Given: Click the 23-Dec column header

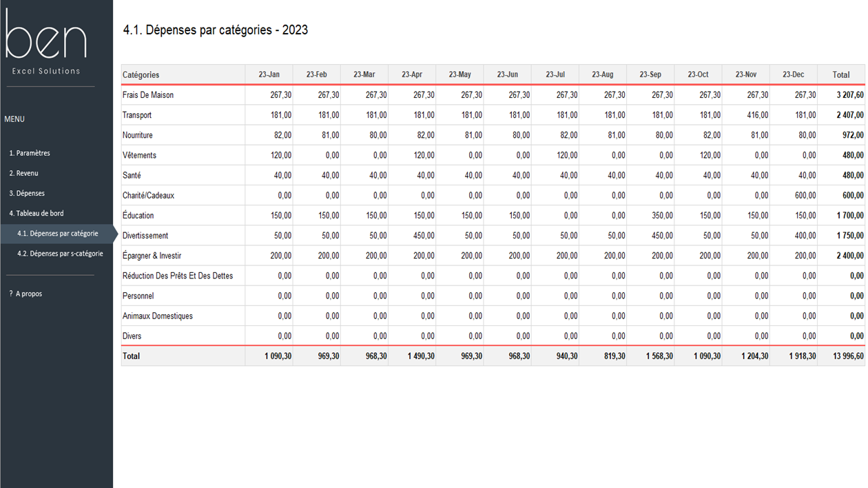Looking at the screenshot, I should [x=794, y=74].
